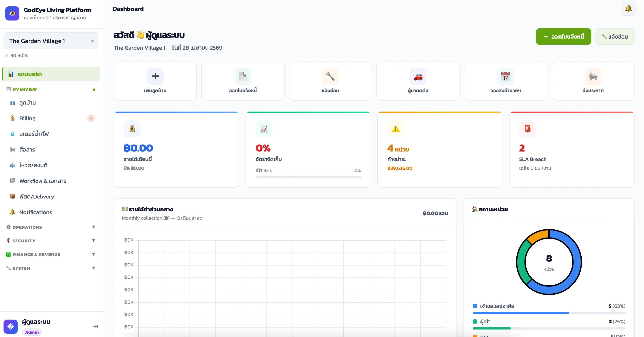Viewport: 644px width, 337px height.
Task: Click the blue เจ้าของอยู่อาศัย legend swatch
Action: pos(475,306)
